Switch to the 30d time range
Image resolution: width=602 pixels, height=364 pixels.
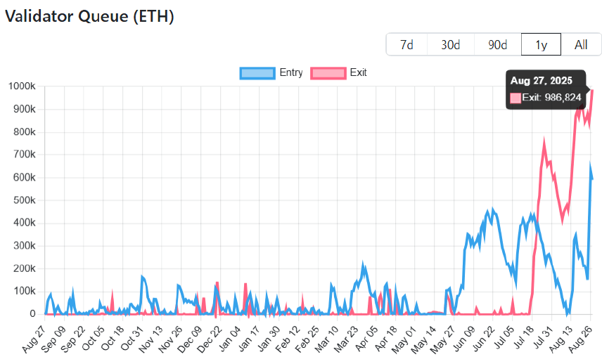point(450,44)
